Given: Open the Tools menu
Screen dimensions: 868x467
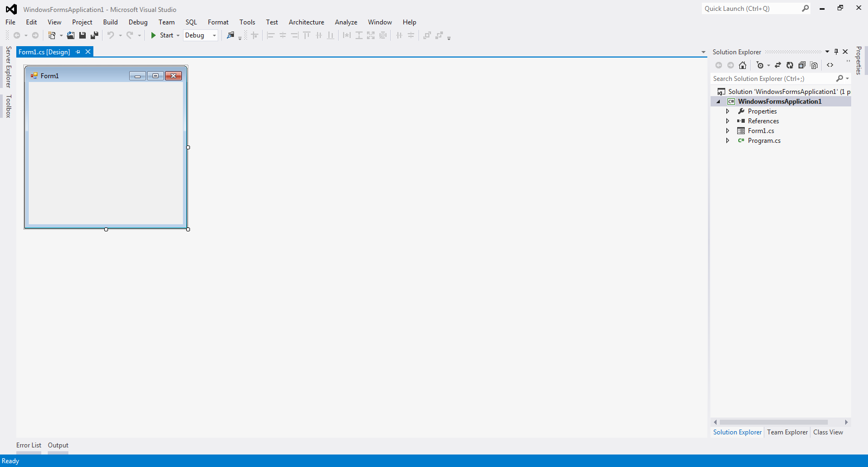Looking at the screenshot, I should tap(247, 22).
